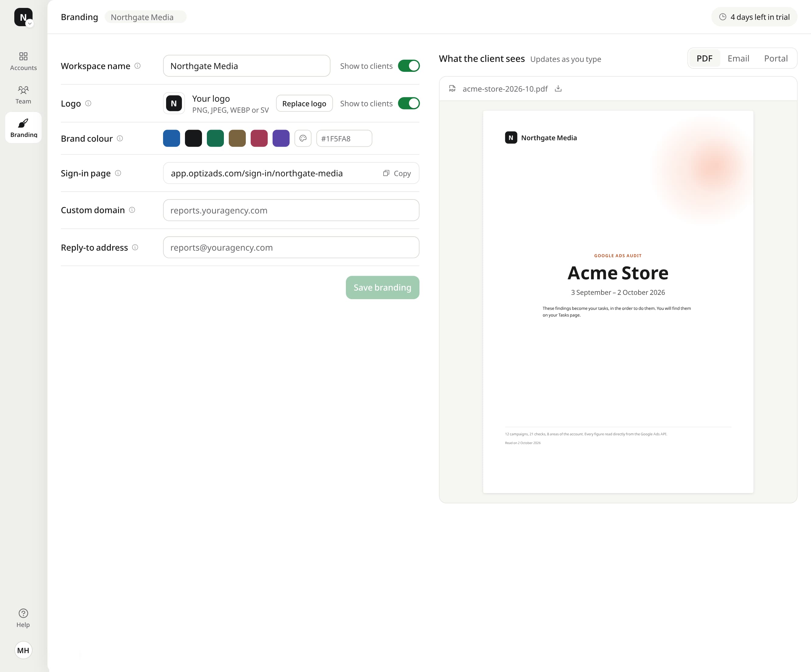
Task: Click the Reply-to address info icon
Action: pos(135,247)
